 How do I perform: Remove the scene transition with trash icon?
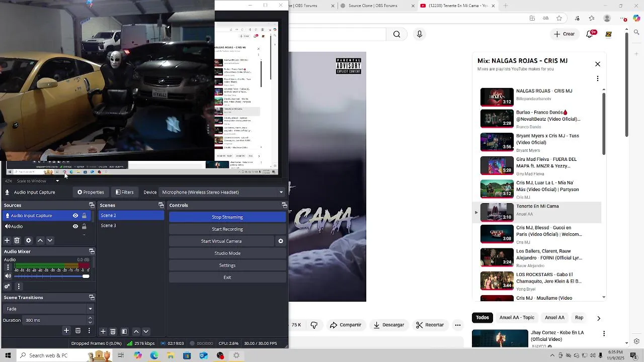click(x=78, y=330)
